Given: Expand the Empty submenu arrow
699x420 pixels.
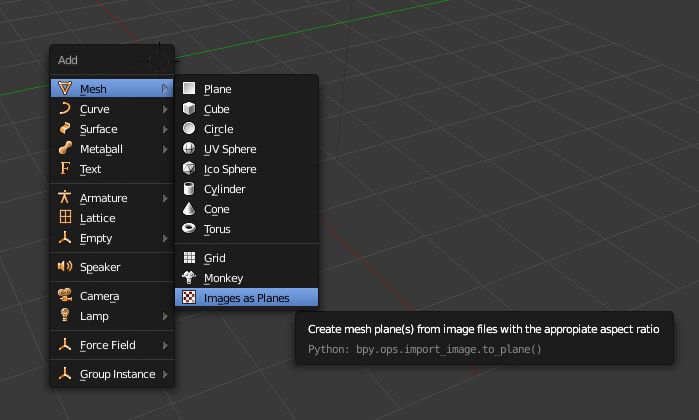Looking at the screenshot, I should click(164, 238).
